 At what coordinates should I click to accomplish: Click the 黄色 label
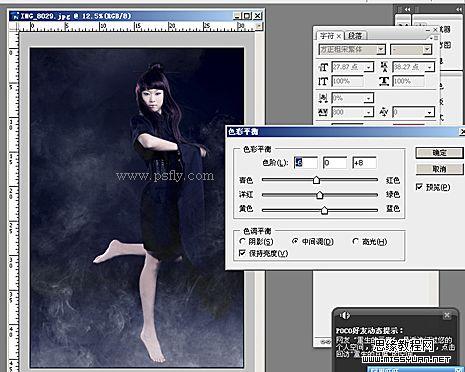[x=246, y=209]
